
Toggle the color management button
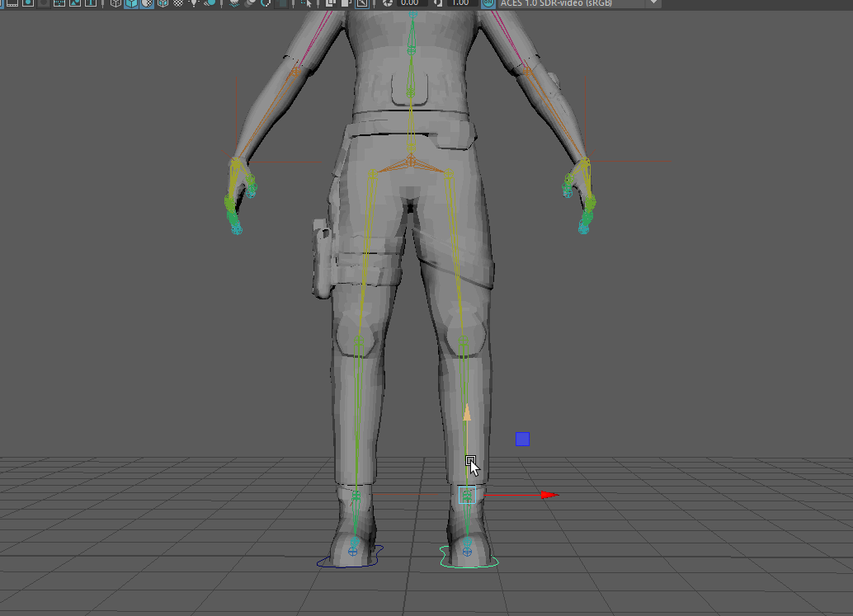488,3
